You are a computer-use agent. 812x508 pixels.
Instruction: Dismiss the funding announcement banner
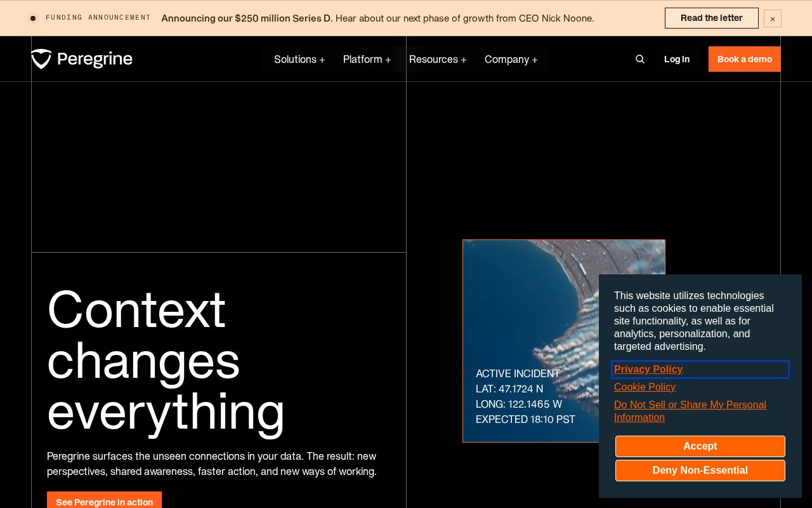tap(773, 18)
